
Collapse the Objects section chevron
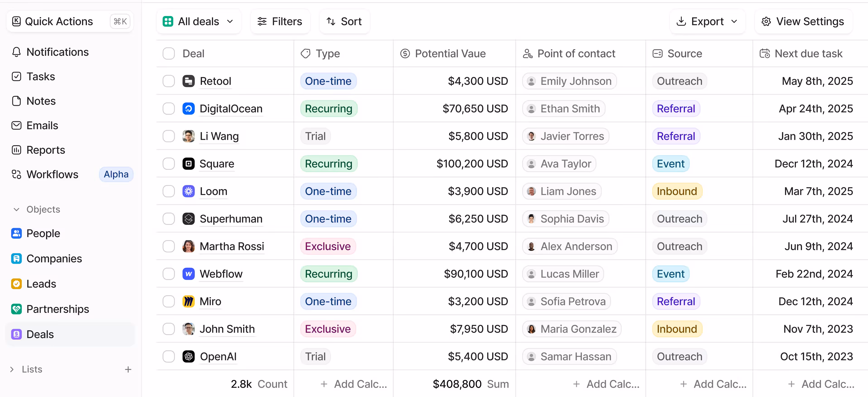pyautogui.click(x=16, y=209)
